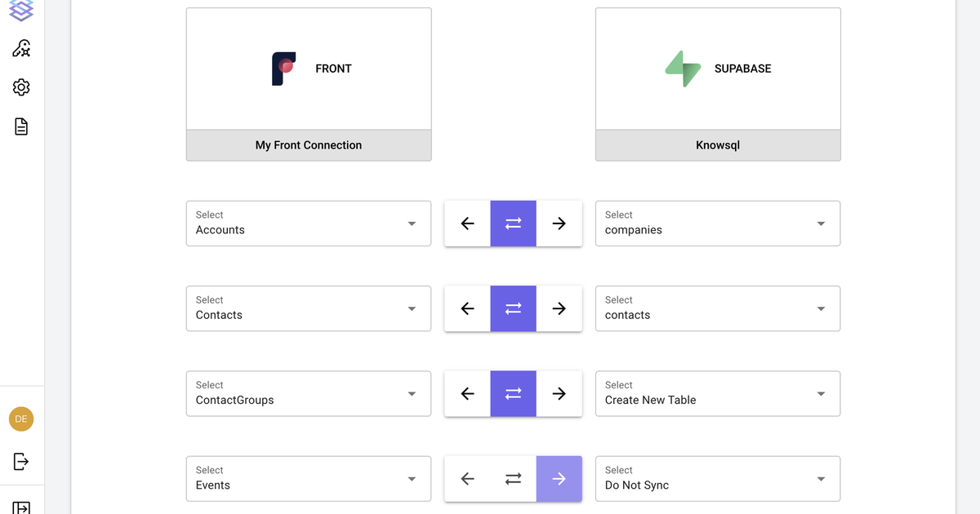Viewport: 980px width, 514px height.
Task: Sign out using the logout icon
Action: tap(20, 461)
